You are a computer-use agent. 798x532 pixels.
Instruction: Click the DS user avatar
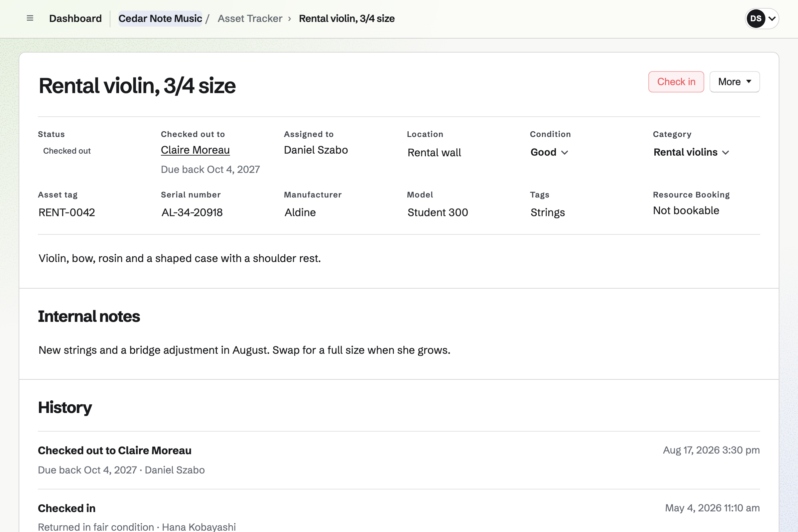tap(755, 19)
